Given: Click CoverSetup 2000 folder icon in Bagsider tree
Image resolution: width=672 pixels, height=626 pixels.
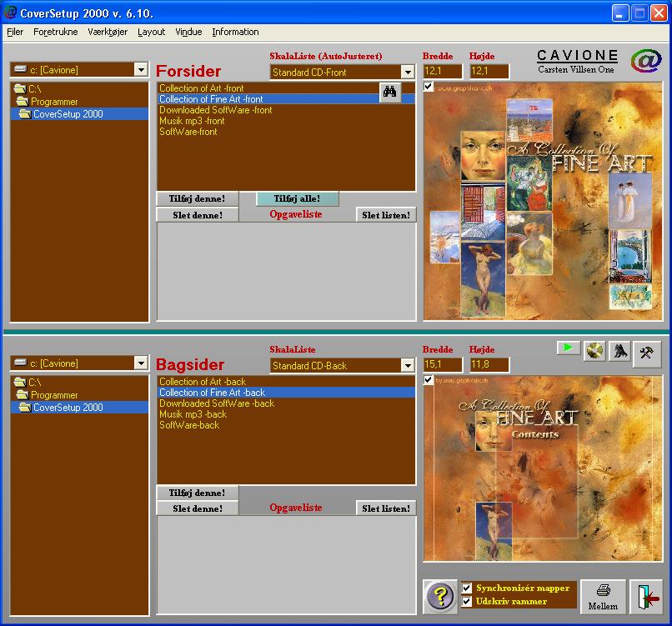Looking at the screenshot, I should [x=25, y=407].
